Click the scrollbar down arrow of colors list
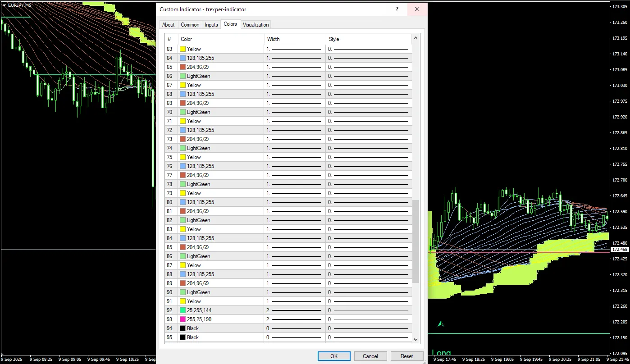The image size is (630, 364). (x=416, y=340)
